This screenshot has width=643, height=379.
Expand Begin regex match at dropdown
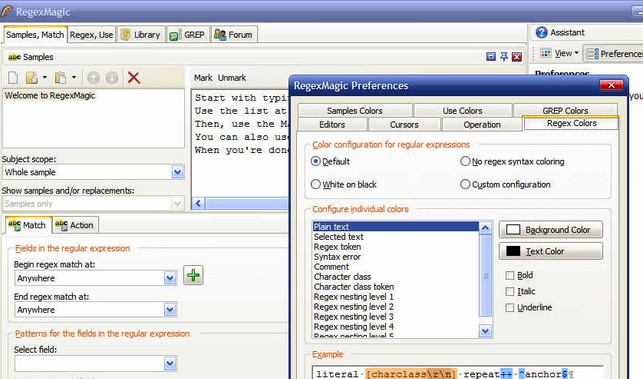[x=170, y=279]
